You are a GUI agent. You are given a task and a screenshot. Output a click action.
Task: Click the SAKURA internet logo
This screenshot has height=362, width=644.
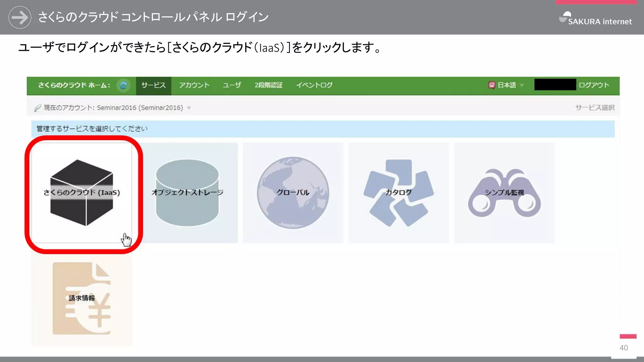coord(596,19)
